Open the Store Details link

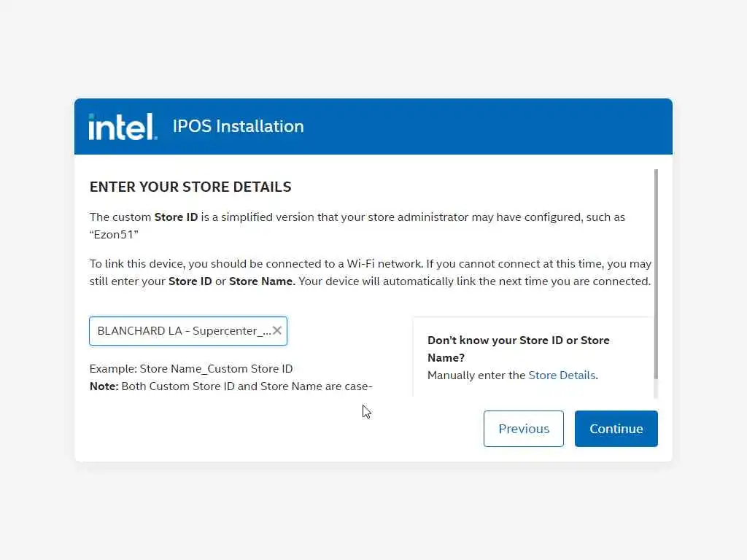click(562, 376)
